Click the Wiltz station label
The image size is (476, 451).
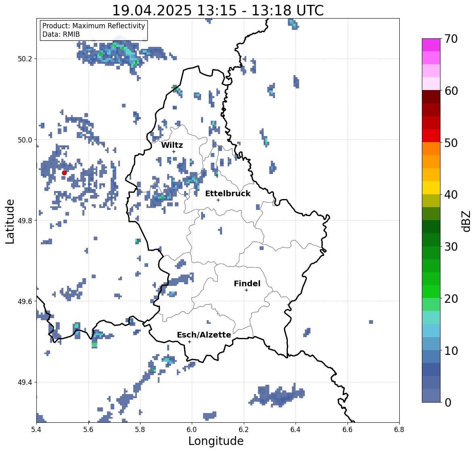pyautogui.click(x=172, y=145)
